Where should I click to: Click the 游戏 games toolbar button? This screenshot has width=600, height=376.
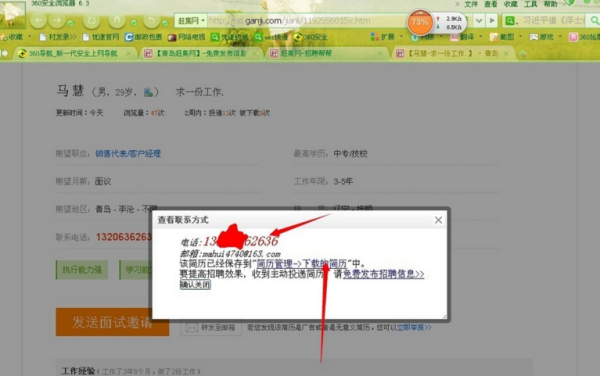coord(542,37)
